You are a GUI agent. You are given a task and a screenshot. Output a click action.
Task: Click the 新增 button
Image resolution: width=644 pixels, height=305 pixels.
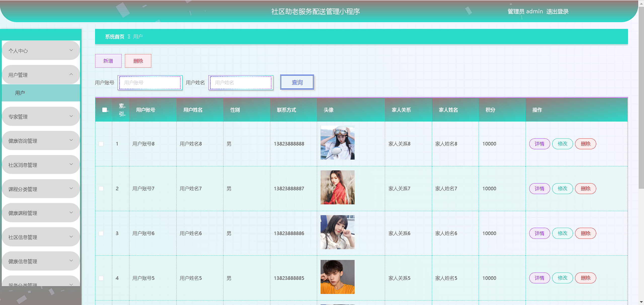pos(108,61)
